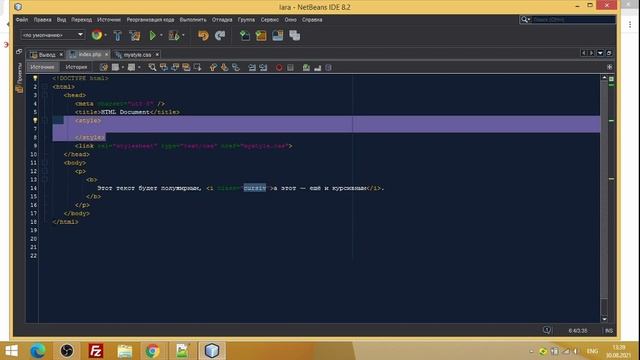Image resolution: width=640 pixels, height=360 pixels.
Task: Click the orange Undo arrow
Action: [x=203, y=36]
